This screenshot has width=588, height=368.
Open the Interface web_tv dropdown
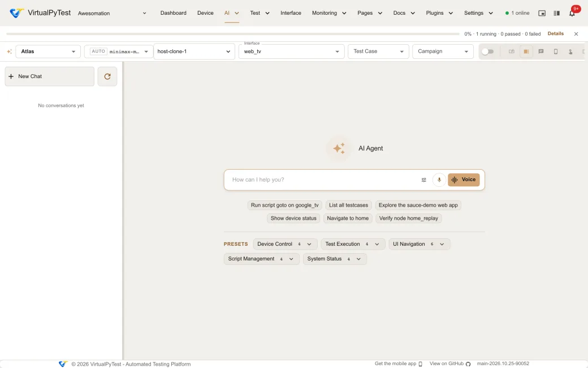point(291,52)
